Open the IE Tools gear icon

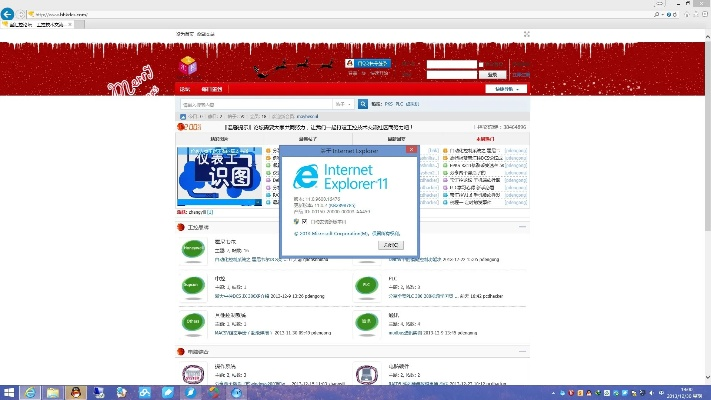705,15
